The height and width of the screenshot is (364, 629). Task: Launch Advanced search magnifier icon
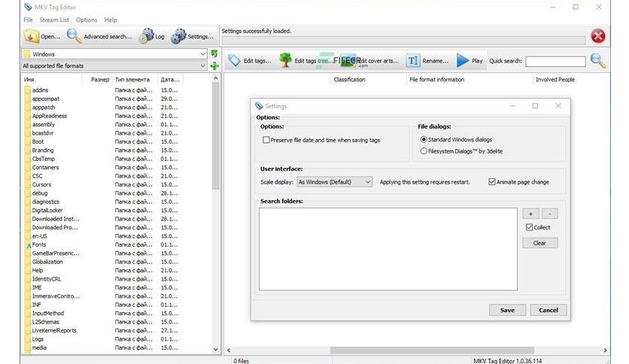point(74,35)
